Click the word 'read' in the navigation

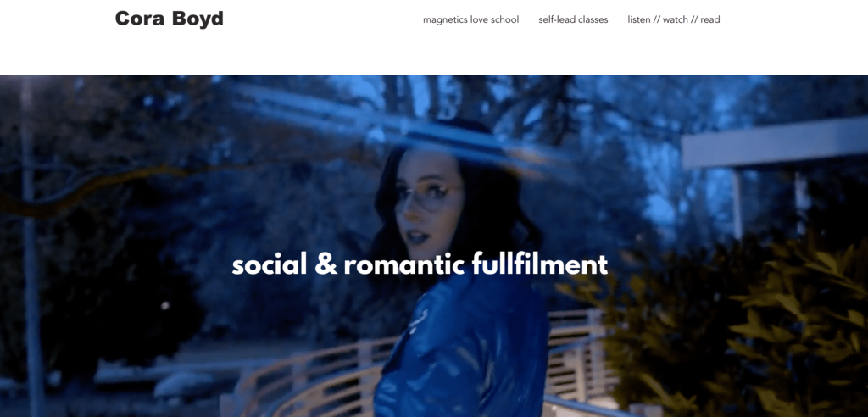[x=710, y=20]
